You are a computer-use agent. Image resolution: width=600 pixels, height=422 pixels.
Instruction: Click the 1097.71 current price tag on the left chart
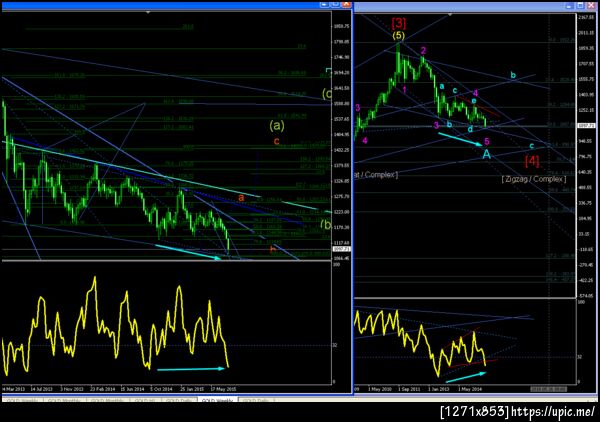point(342,249)
